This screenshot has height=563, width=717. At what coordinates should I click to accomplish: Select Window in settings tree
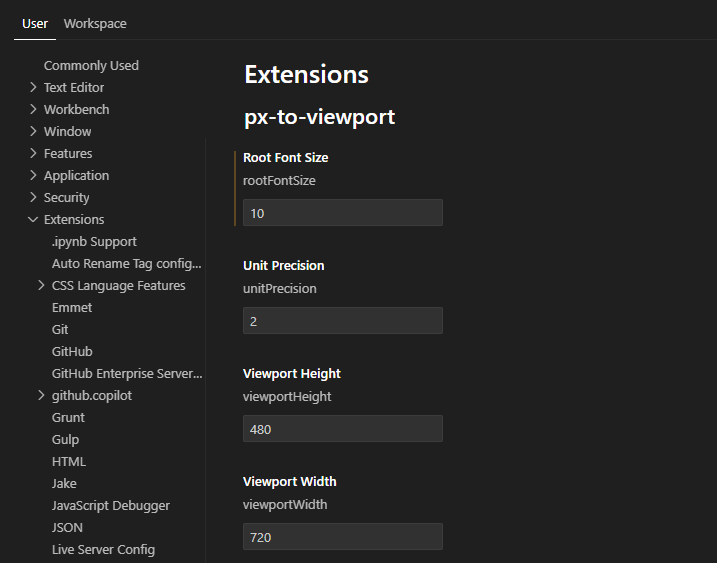[67, 131]
